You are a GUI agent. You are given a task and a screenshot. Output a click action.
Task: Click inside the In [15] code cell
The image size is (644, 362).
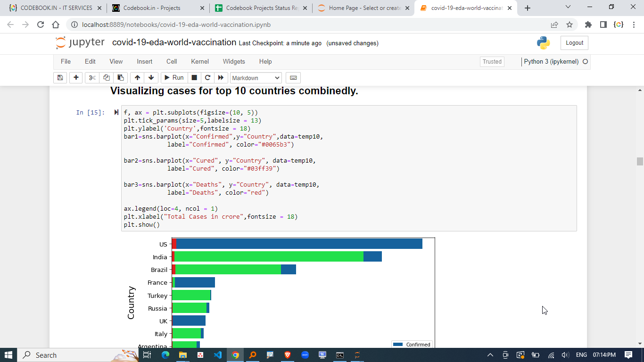349,168
